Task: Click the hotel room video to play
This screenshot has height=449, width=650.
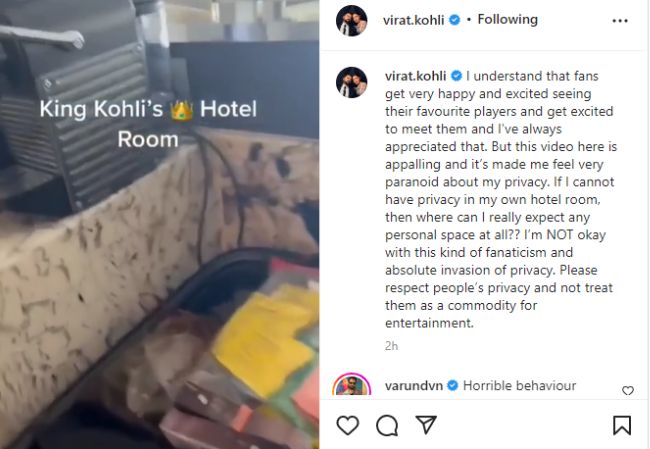Action: point(160,224)
